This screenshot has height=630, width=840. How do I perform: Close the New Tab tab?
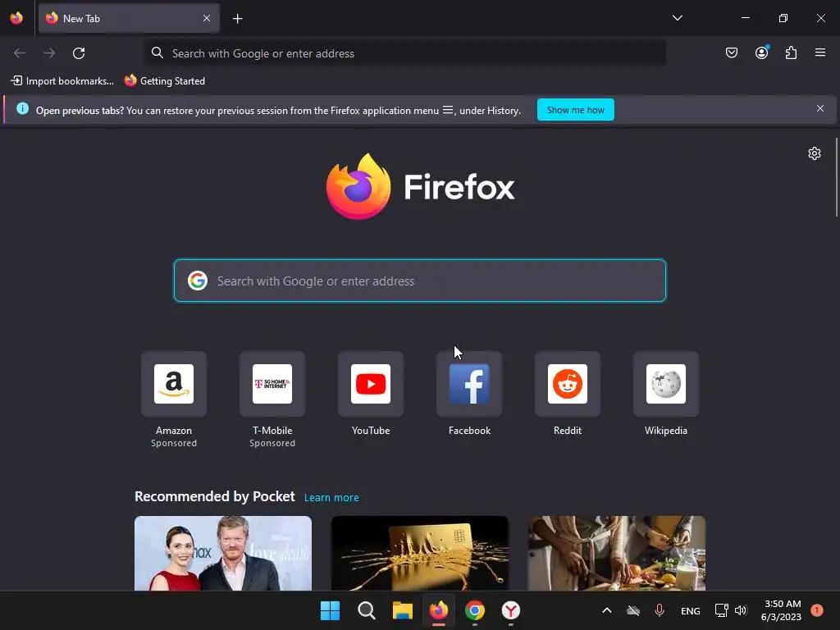pyautogui.click(x=207, y=18)
